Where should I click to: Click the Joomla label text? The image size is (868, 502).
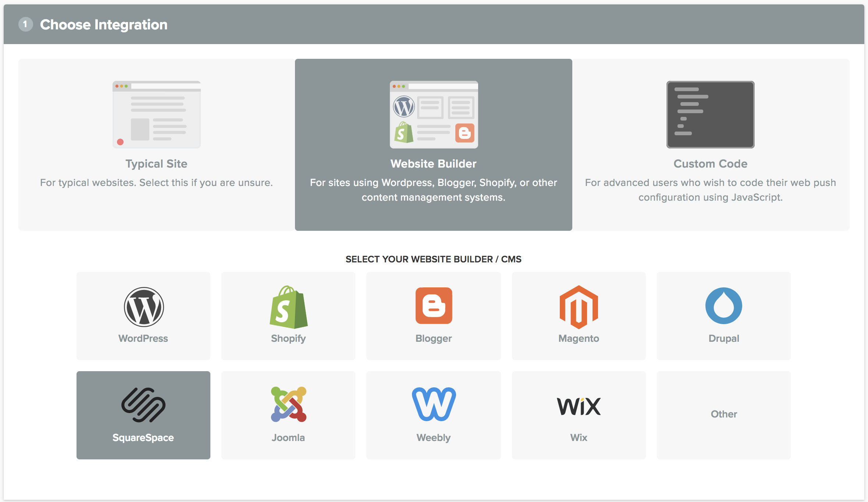pos(288,437)
